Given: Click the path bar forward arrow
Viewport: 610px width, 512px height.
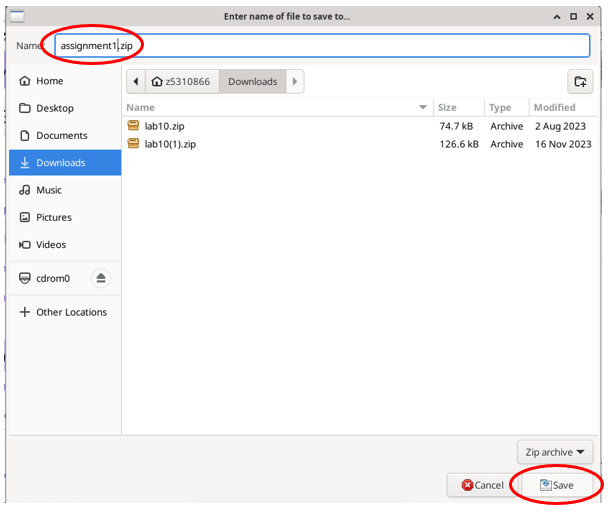Looking at the screenshot, I should click(295, 81).
